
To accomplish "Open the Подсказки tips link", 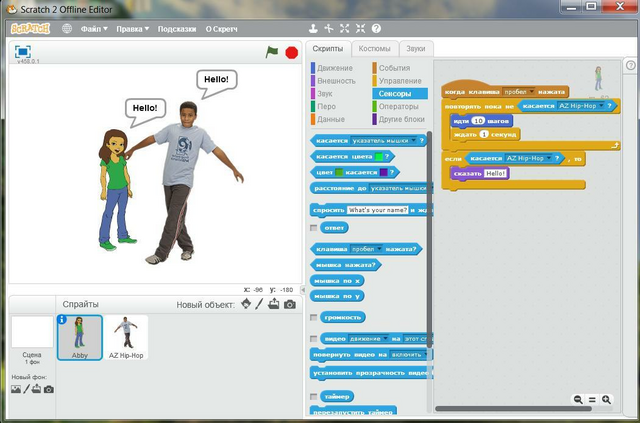I will pos(177,29).
